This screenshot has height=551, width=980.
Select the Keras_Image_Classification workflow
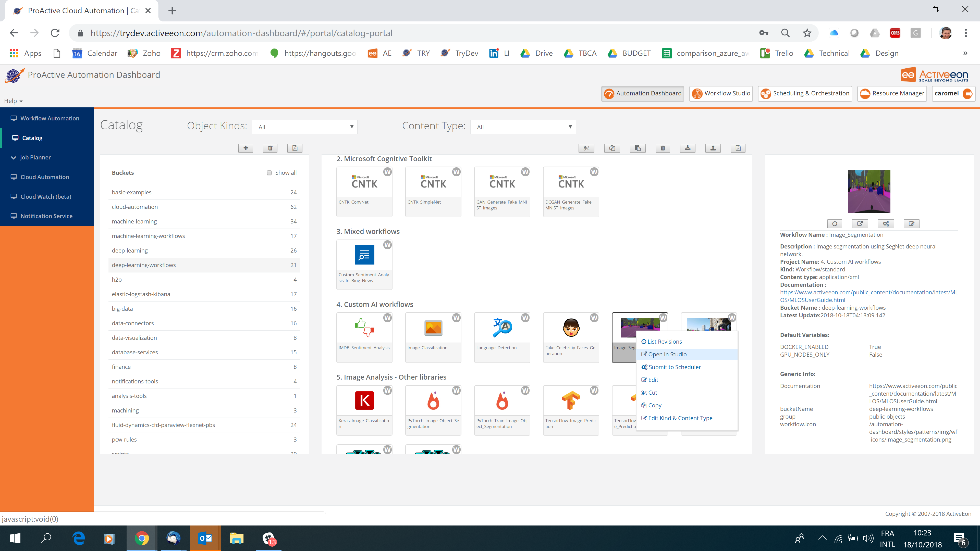(364, 410)
